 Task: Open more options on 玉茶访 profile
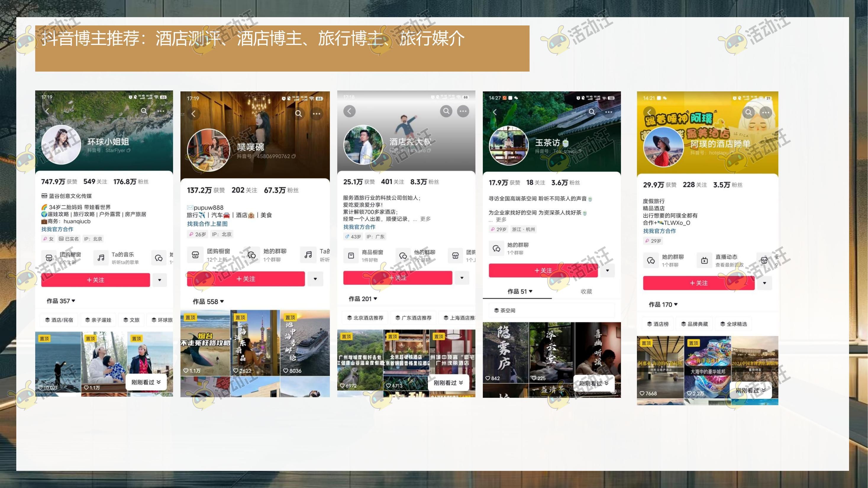(609, 112)
